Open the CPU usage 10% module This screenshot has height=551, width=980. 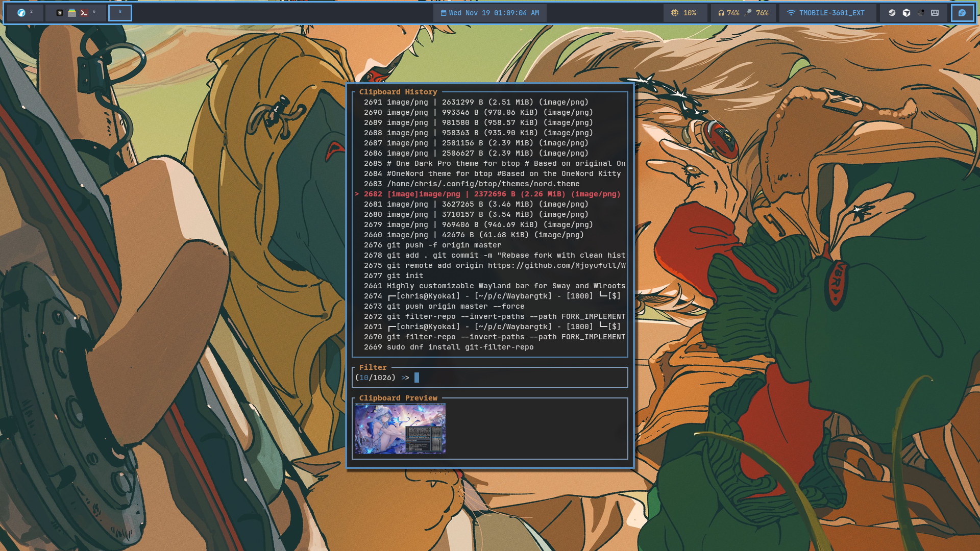684,13
